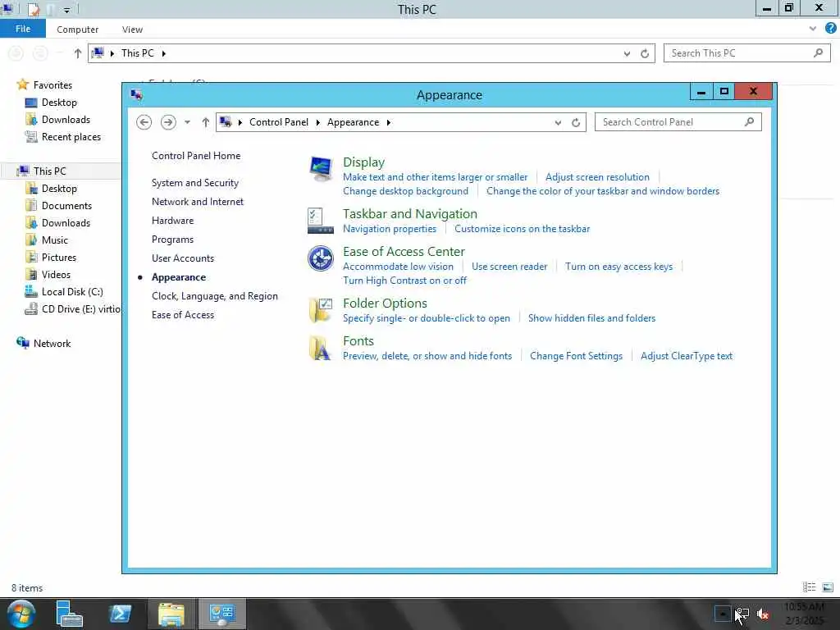The image size is (840, 630).
Task: Open the Start button
Action: (21, 614)
